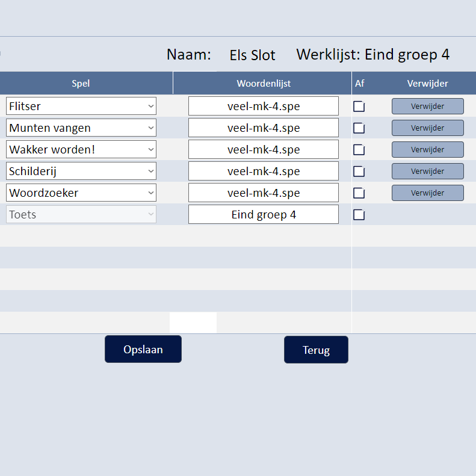Expand the Wakker worden! game dropdown
The height and width of the screenshot is (476, 476).
(81, 149)
